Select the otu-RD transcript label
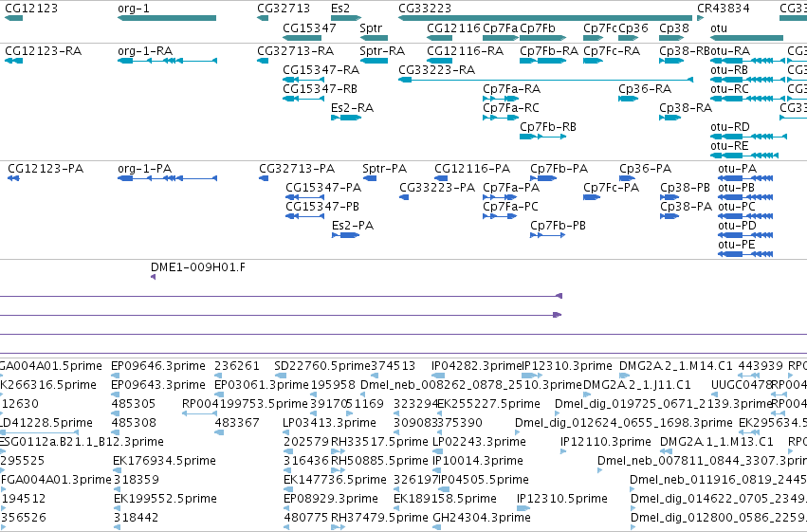The image size is (807, 532). click(x=730, y=127)
